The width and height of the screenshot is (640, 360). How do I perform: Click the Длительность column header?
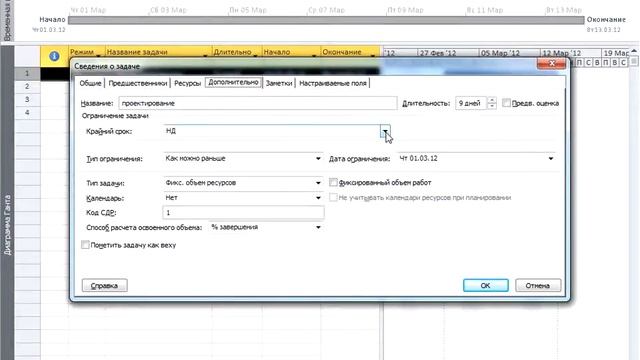pyautogui.click(x=237, y=52)
